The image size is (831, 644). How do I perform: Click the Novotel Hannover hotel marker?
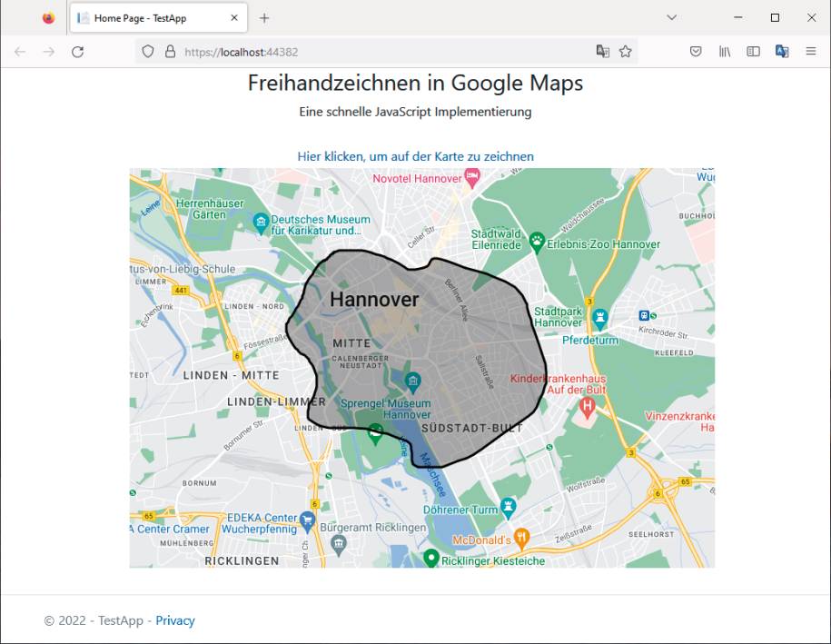click(472, 177)
